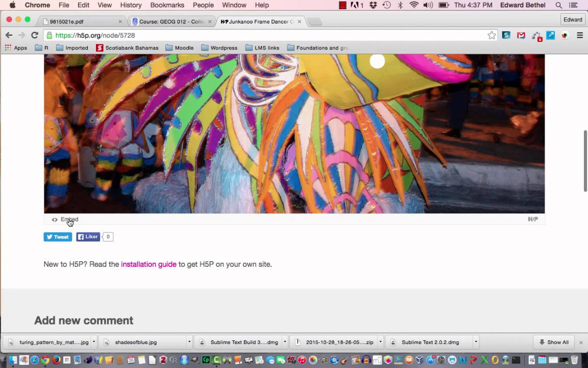
Task: Close the downloads bar
Action: pos(581,342)
